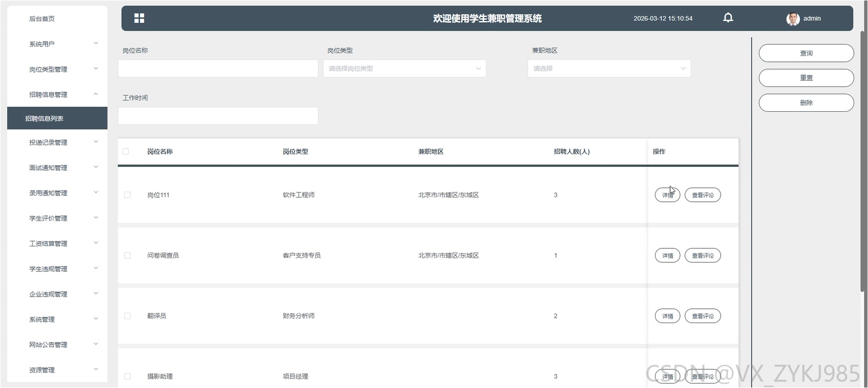868x388 pixels.
Task: Expand chevron beside 系统管理
Action: [95, 318]
